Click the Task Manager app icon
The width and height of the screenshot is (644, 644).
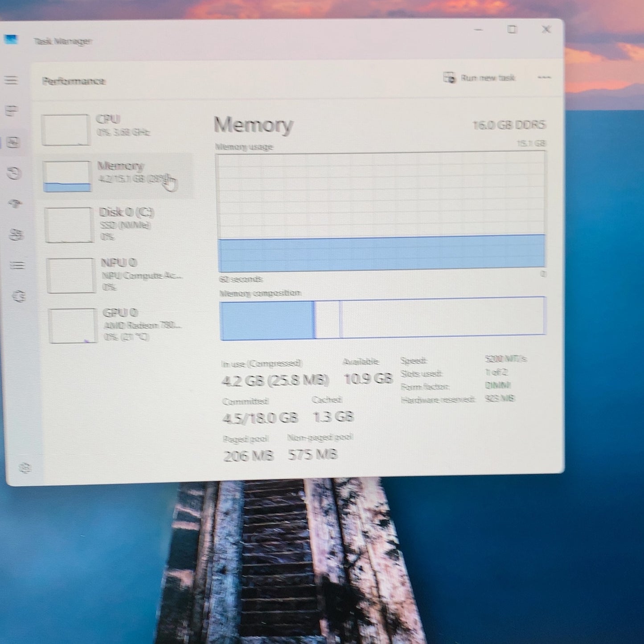11,40
